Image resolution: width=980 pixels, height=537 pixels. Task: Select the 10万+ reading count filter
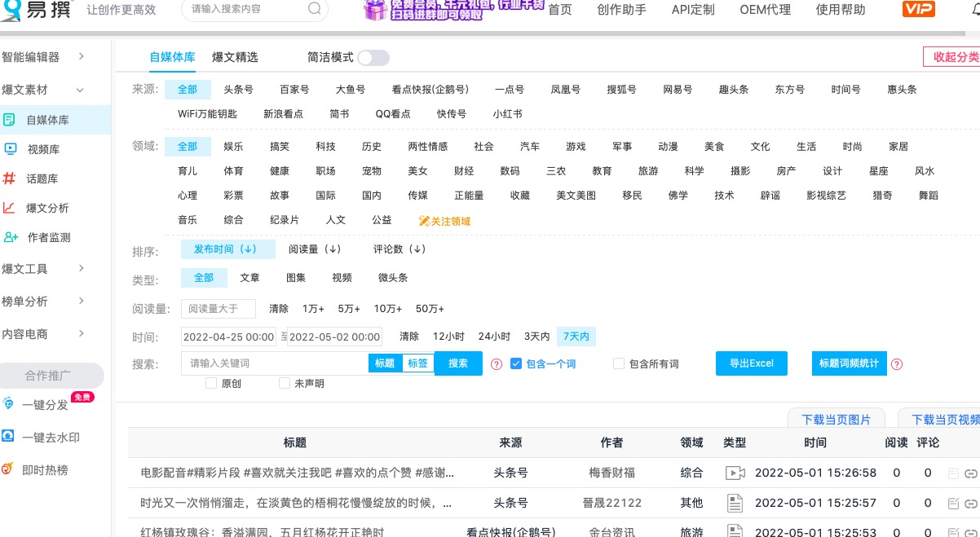click(x=389, y=309)
